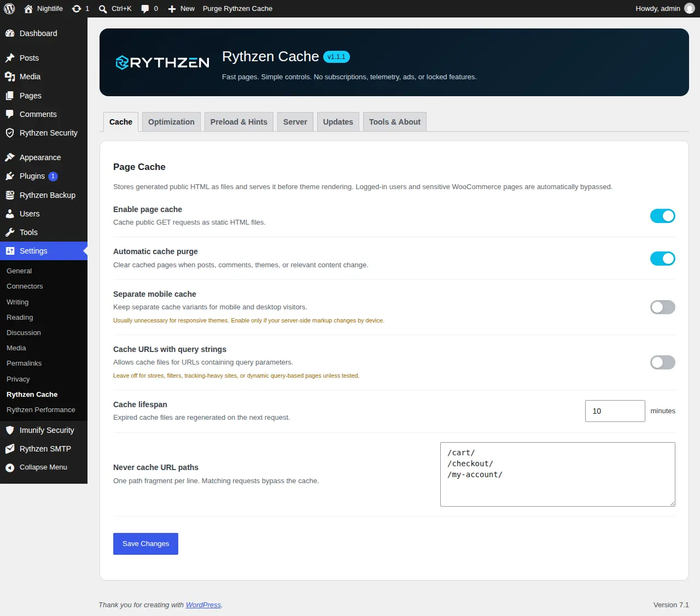Focus the Cache lifespan minutes field
This screenshot has height=616, width=700.
tap(615, 411)
